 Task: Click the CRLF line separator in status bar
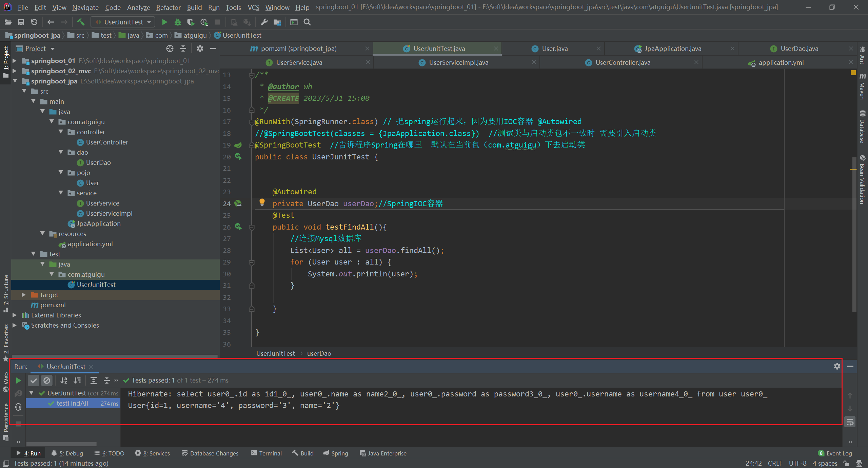[x=775, y=463]
